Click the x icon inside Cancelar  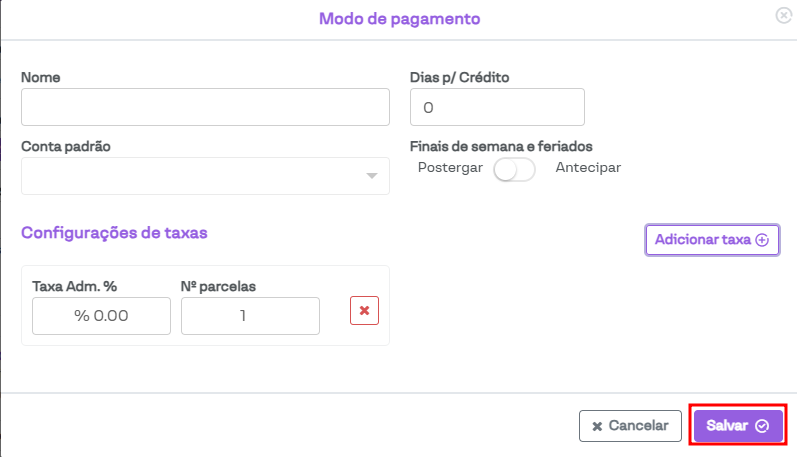(x=597, y=426)
